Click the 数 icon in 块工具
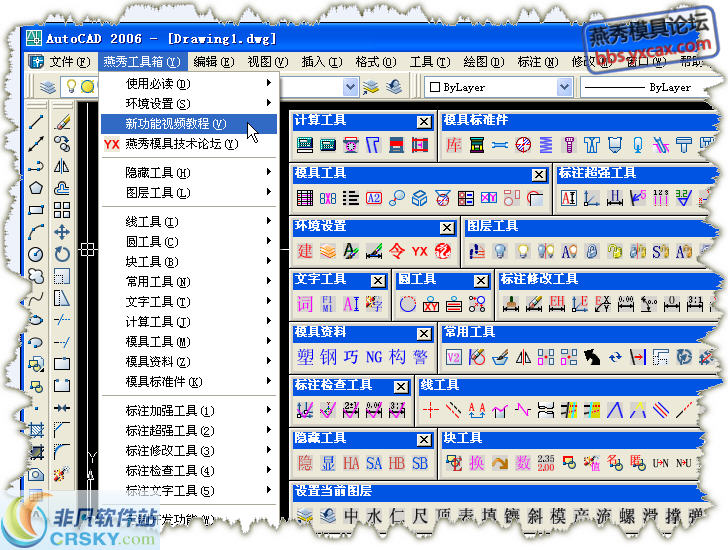The width and height of the screenshot is (728, 550). point(523,463)
